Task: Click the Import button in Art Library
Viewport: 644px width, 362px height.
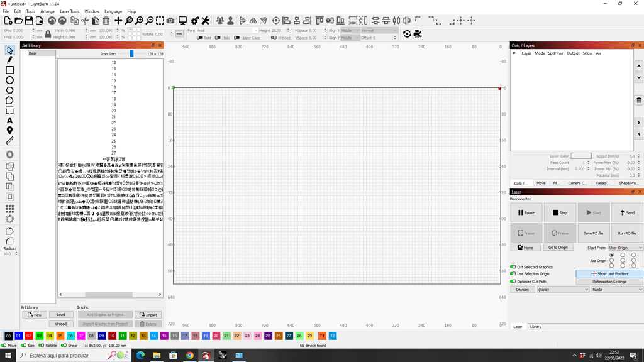Action: (148, 315)
